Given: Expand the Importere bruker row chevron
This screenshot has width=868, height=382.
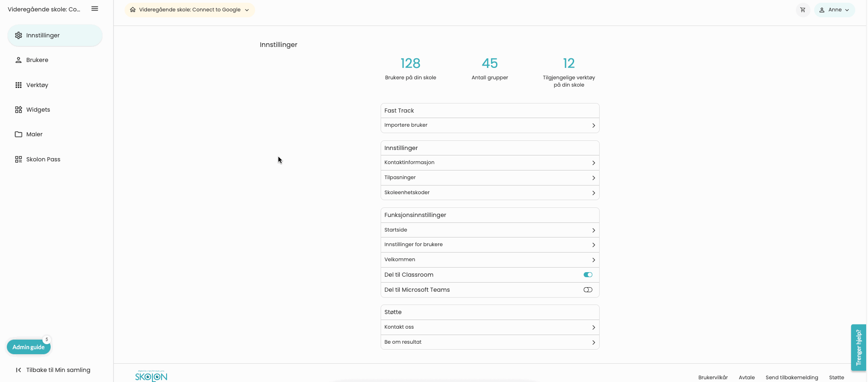Looking at the screenshot, I should coord(593,125).
